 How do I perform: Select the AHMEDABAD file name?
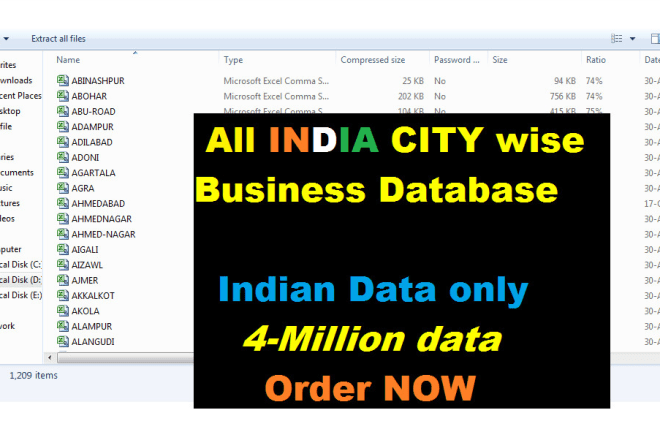[98, 203]
